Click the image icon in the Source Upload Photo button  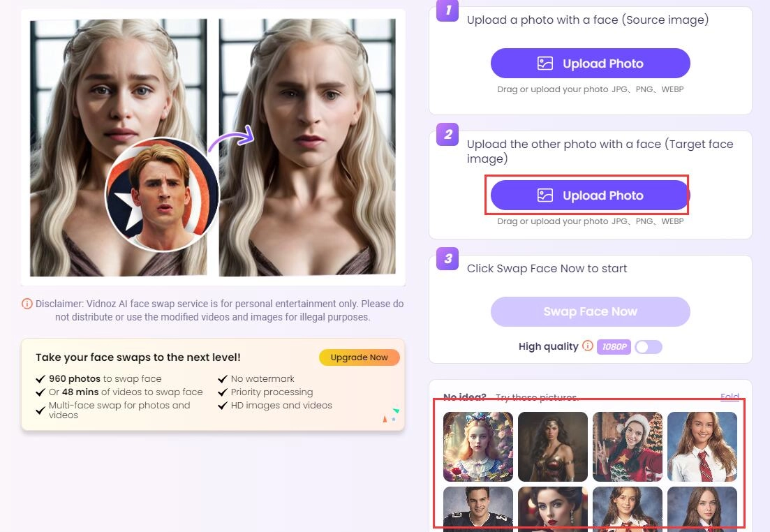pos(545,64)
